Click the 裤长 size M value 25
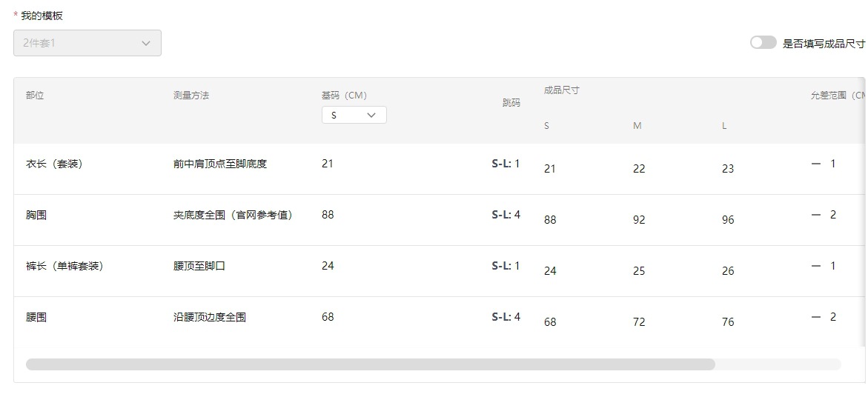This screenshot has height=397, width=868. [639, 271]
